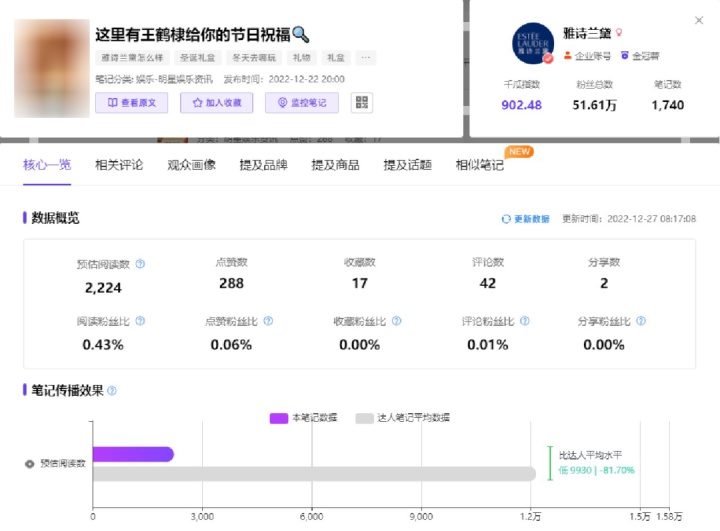Click the 笔记数 value 1,740

(668, 105)
